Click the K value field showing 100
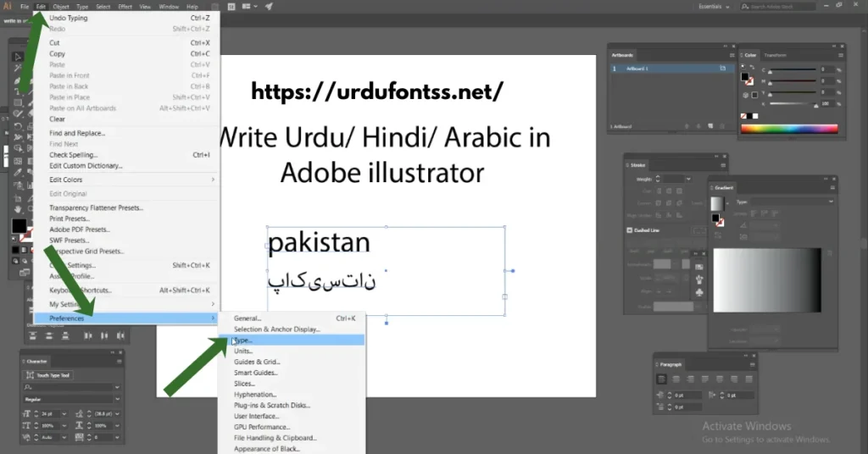 click(x=827, y=104)
